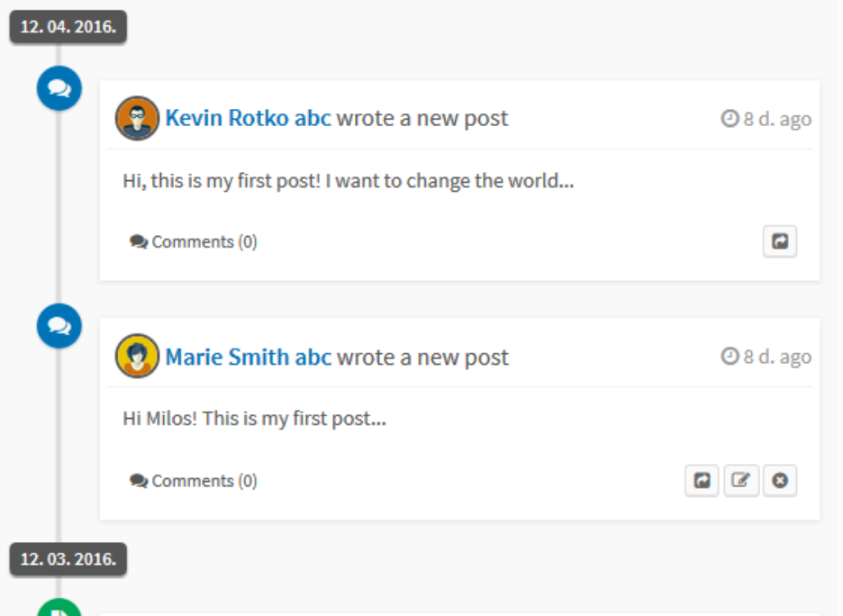Share Marie Smith's post
The image size is (843, 616).
[x=702, y=481]
